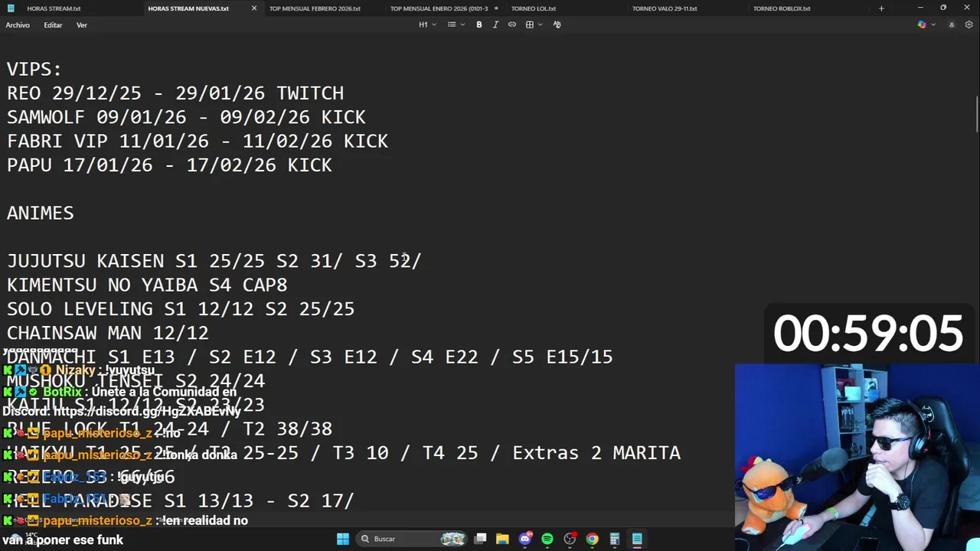Select the HORAS STREAM NUEVAS.txt tab
Screen dimensions: 980x551
pos(188,8)
